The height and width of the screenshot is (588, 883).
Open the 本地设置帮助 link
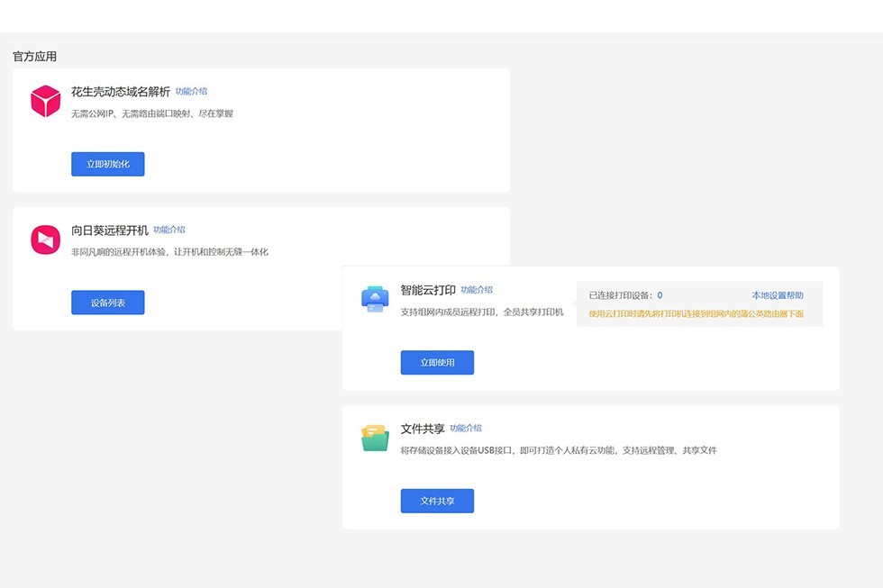778,295
